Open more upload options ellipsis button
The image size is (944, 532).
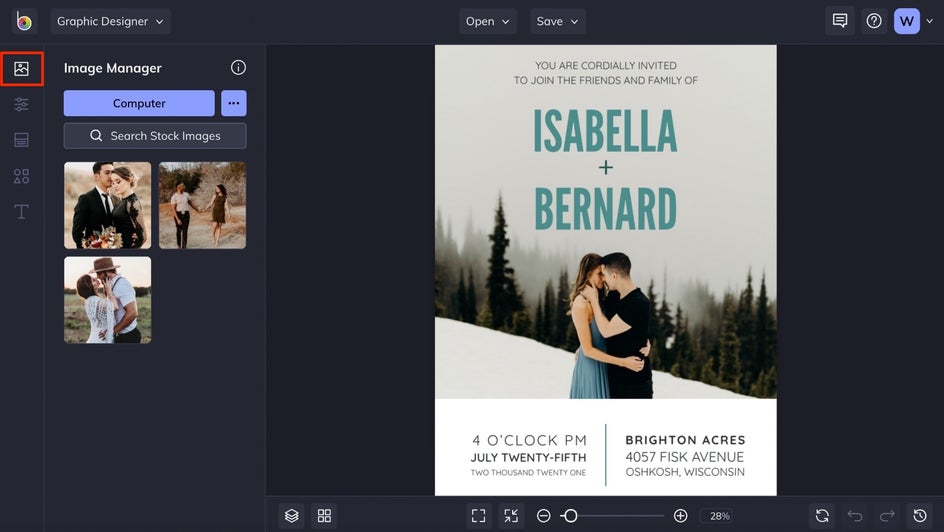(234, 103)
